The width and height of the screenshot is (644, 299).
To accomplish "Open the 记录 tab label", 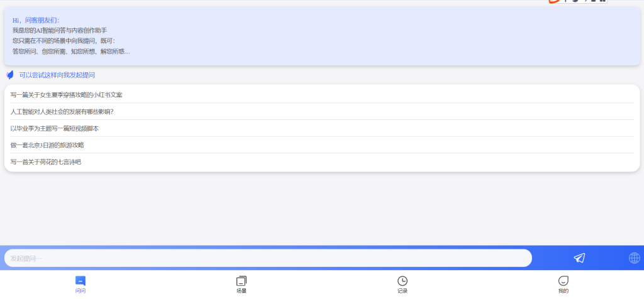I will point(402,291).
